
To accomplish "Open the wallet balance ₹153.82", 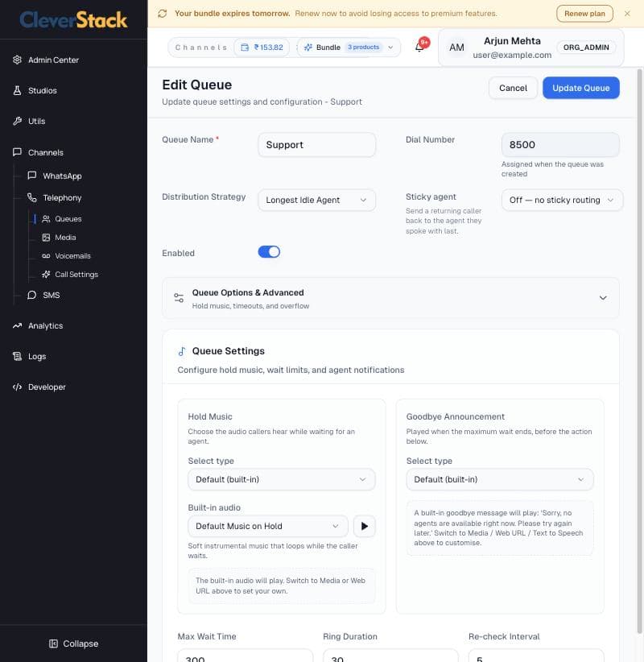I will coord(262,48).
